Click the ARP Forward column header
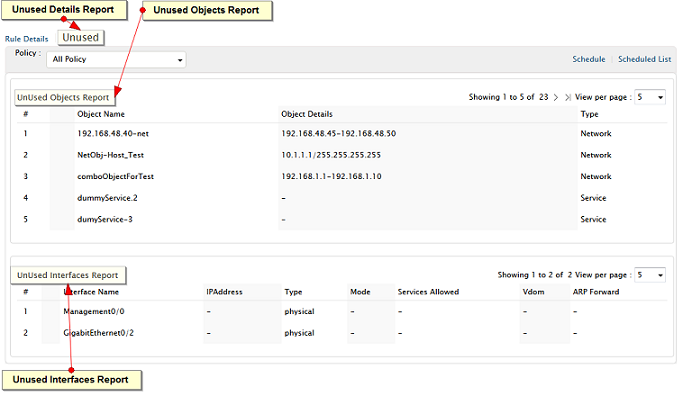 click(596, 292)
